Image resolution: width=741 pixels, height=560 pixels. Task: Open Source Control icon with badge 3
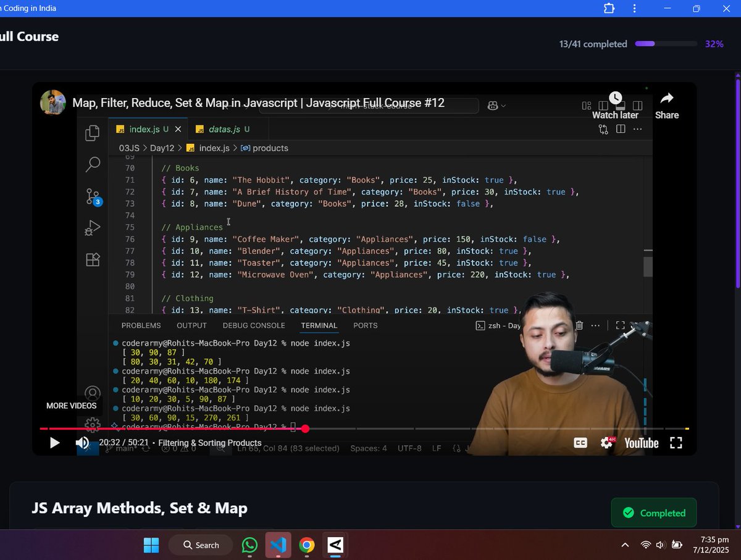93,197
